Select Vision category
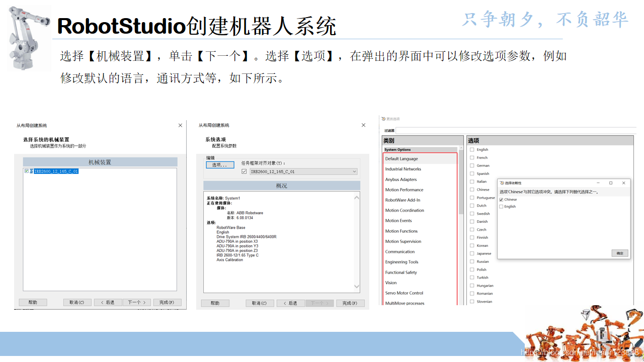The height and width of the screenshot is (362, 644). 420,283
